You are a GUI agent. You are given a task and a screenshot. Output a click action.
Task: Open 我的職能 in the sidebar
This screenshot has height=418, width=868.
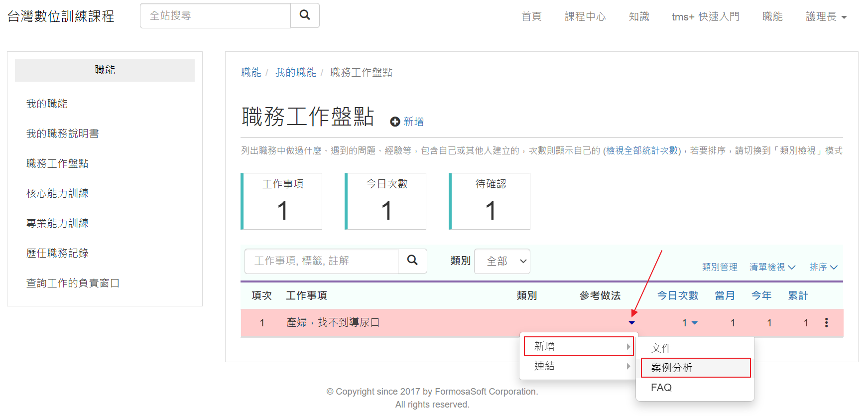[x=47, y=104]
